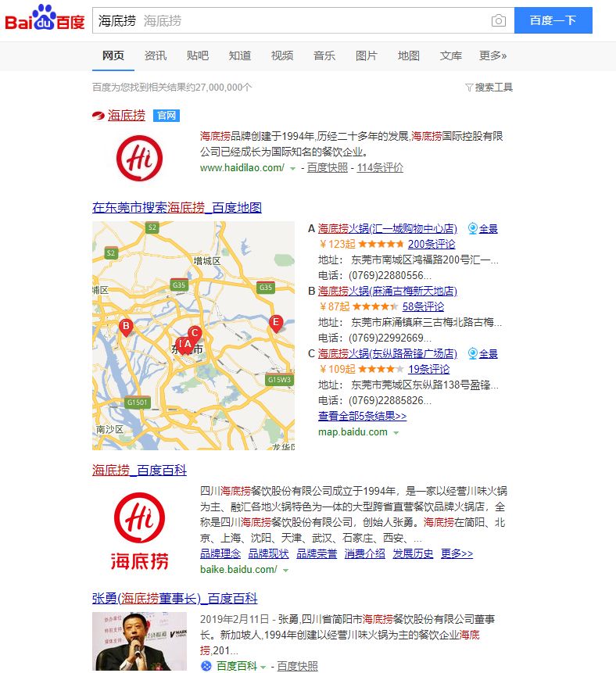Switch to the 文库 tab
The image size is (616, 673).
tap(451, 55)
